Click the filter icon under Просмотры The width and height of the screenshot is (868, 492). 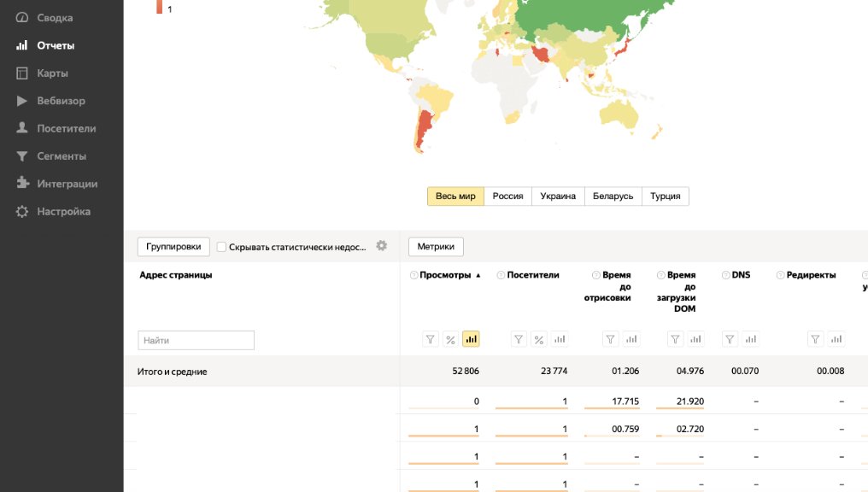431,339
